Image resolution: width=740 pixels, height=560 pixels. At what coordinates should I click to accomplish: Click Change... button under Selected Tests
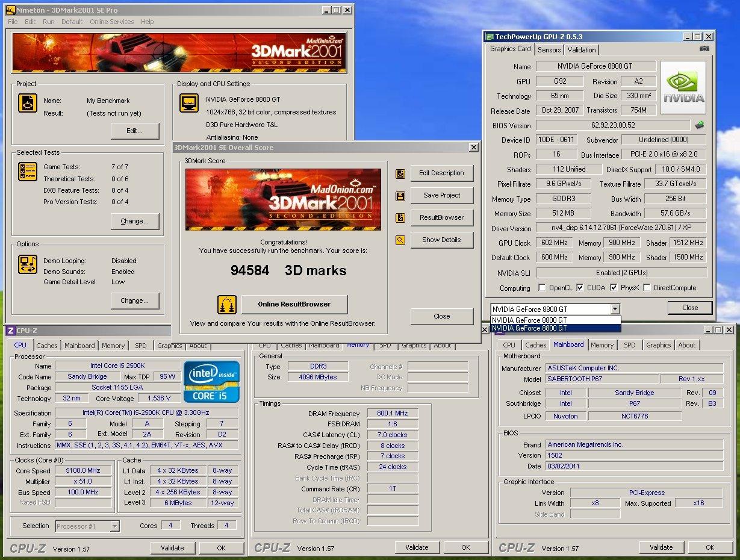click(135, 221)
